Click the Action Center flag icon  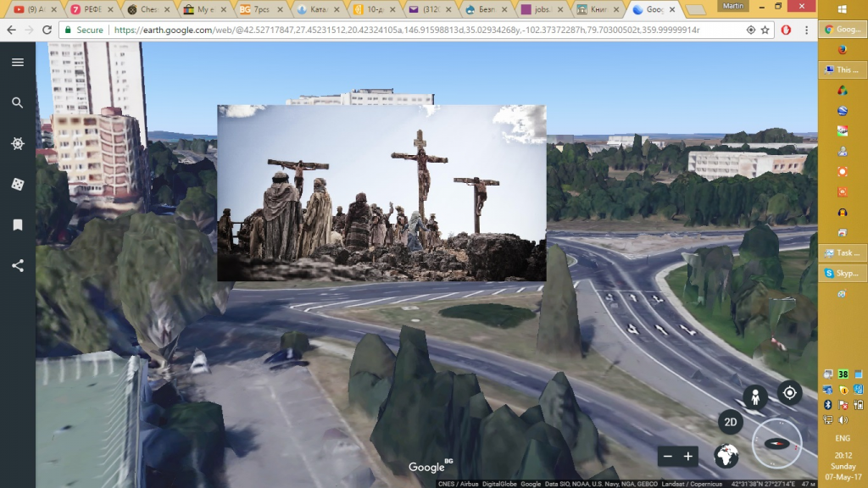point(843,405)
